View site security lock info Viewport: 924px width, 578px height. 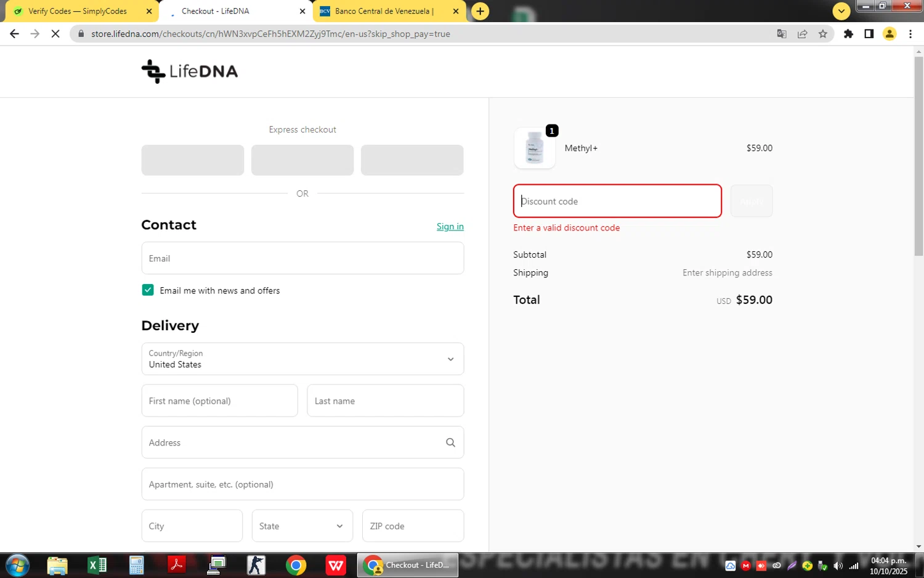[81, 34]
